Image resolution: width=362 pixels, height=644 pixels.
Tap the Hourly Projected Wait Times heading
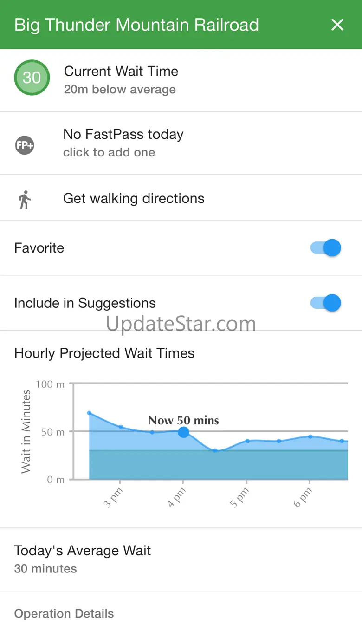click(104, 353)
